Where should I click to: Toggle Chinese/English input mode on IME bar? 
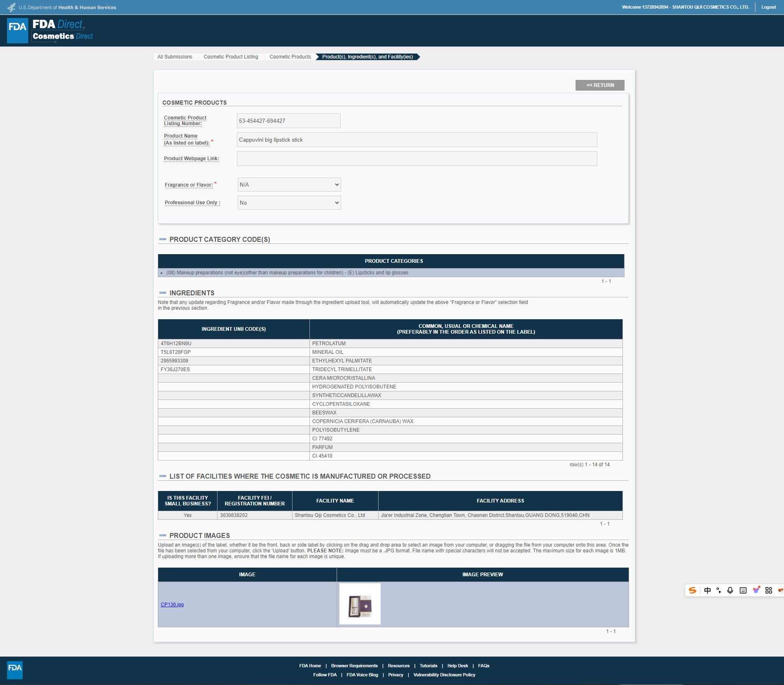pos(707,590)
